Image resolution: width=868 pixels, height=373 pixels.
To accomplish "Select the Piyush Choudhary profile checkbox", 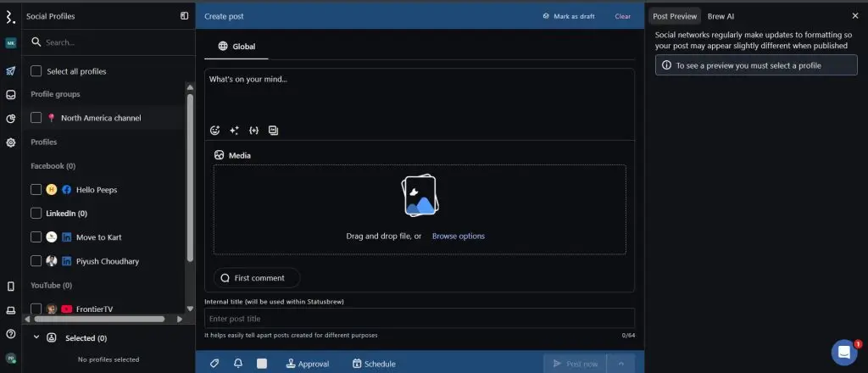I will click(x=36, y=261).
